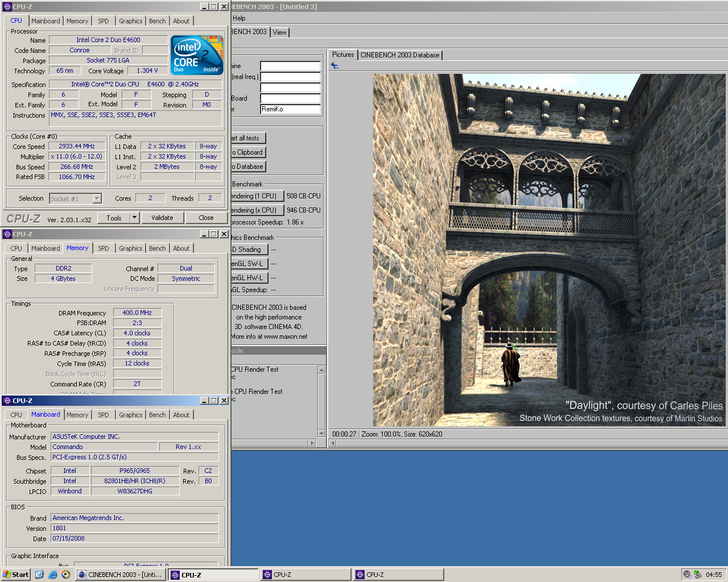Open the Mainboard tab in the CPU-Z window showing the CPU tab
Viewport: 728px width, 582px height.
point(45,21)
